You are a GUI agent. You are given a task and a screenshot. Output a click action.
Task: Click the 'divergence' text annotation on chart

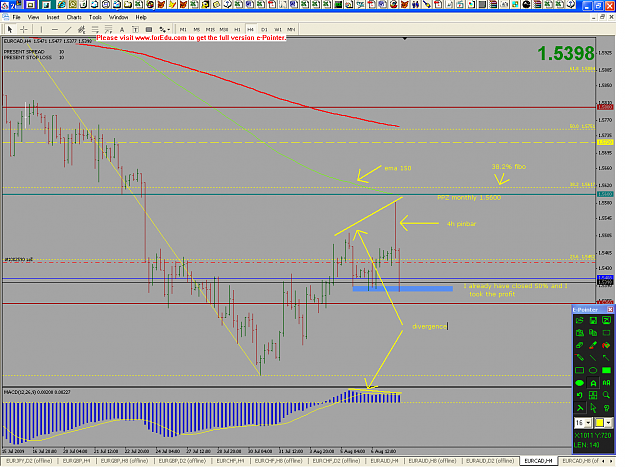(x=430, y=326)
